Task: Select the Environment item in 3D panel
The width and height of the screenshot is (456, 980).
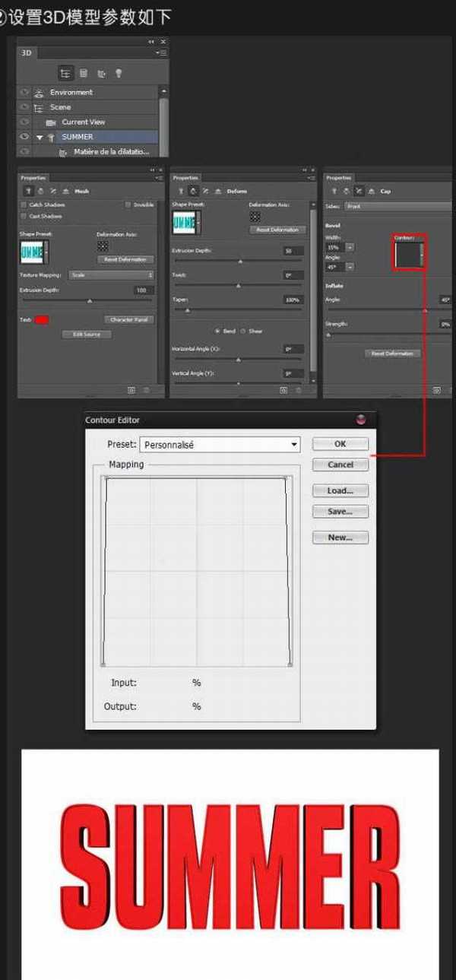Action: pyautogui.click(x=71, y=93)
